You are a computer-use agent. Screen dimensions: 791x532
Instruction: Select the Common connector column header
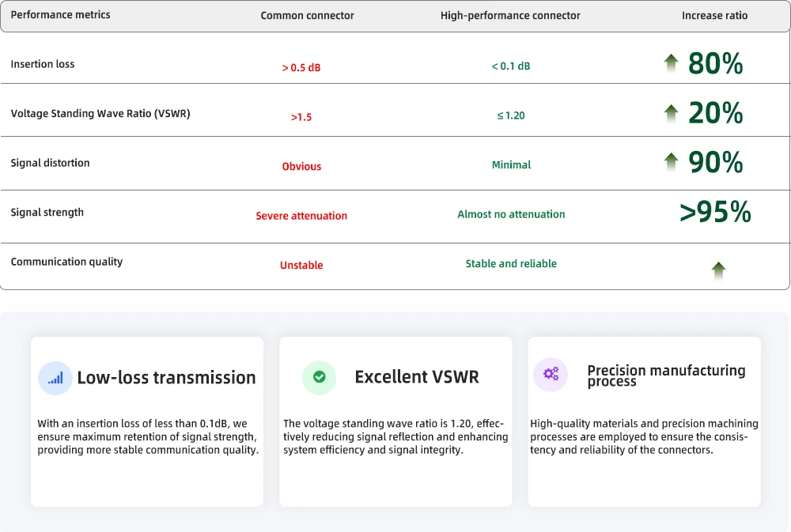tap(307, 16)
